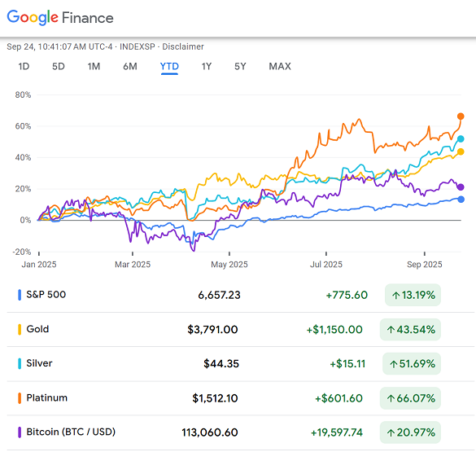476x452 pixels.
Task: Click the yellow Gold endpoint dot on chart
Action: (x=461, y=151)
